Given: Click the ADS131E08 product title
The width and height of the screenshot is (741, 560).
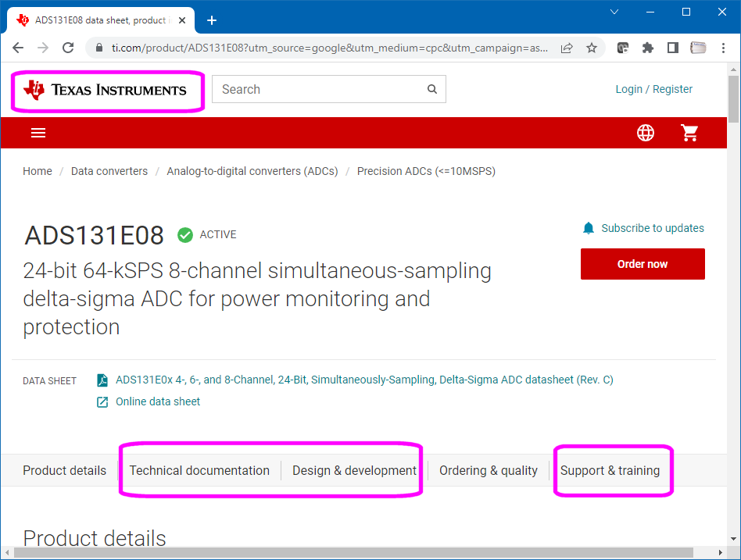Looking at the screenshot, I should [x=94, y=235].
